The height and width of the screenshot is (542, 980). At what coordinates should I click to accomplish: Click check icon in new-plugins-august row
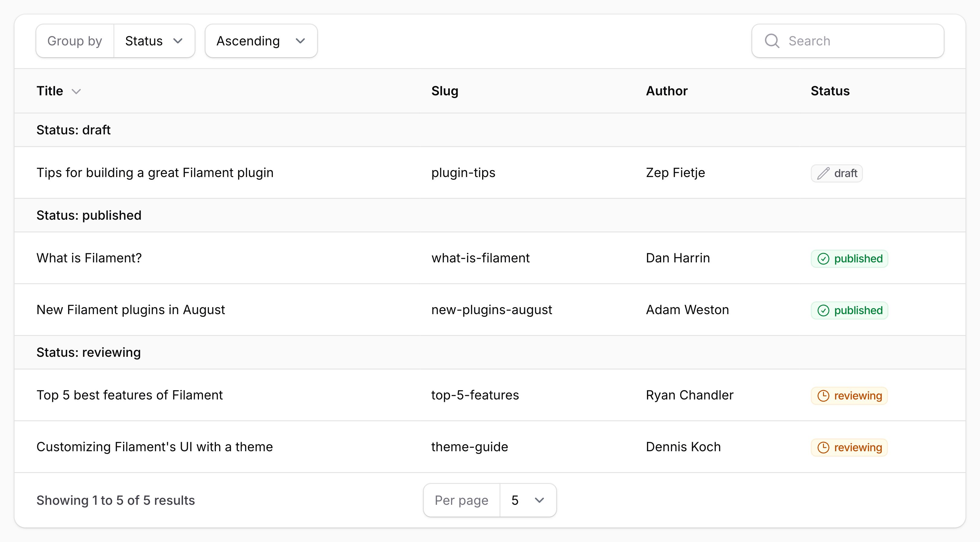(x=823, y=310)
